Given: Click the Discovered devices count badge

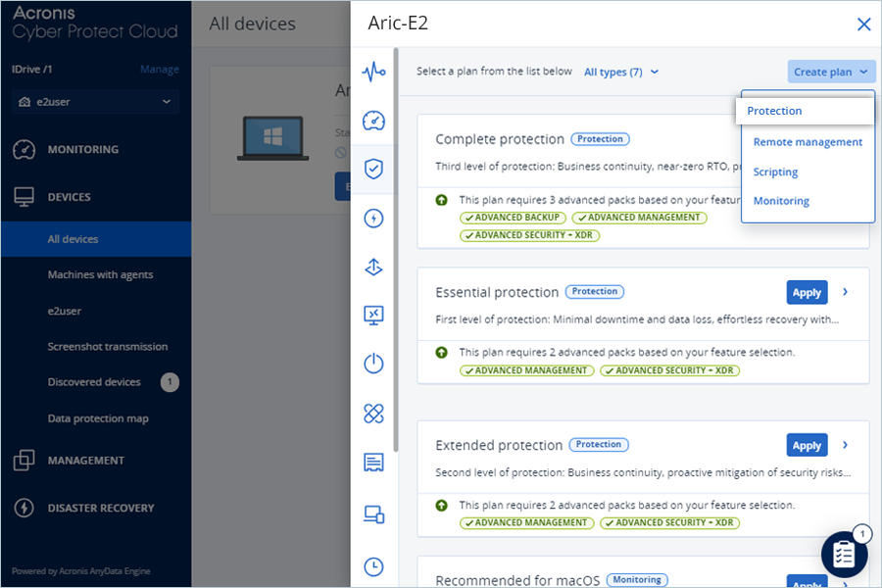Looking at the screenshot, I should 170,382.
